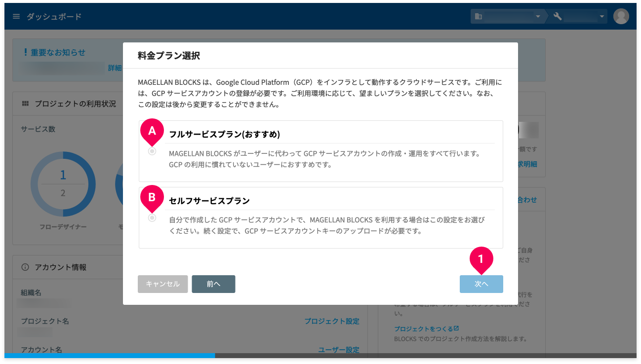Click the 詳細 link in the notice
The height and width of the screenshot is (364, 641).
point(115,68)
